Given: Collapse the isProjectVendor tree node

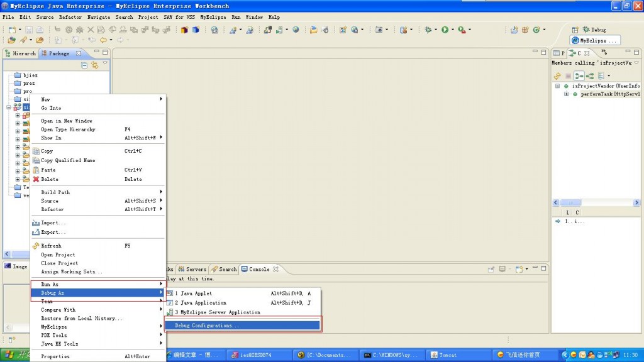Looking at the screenshot, I should point(557,86).
